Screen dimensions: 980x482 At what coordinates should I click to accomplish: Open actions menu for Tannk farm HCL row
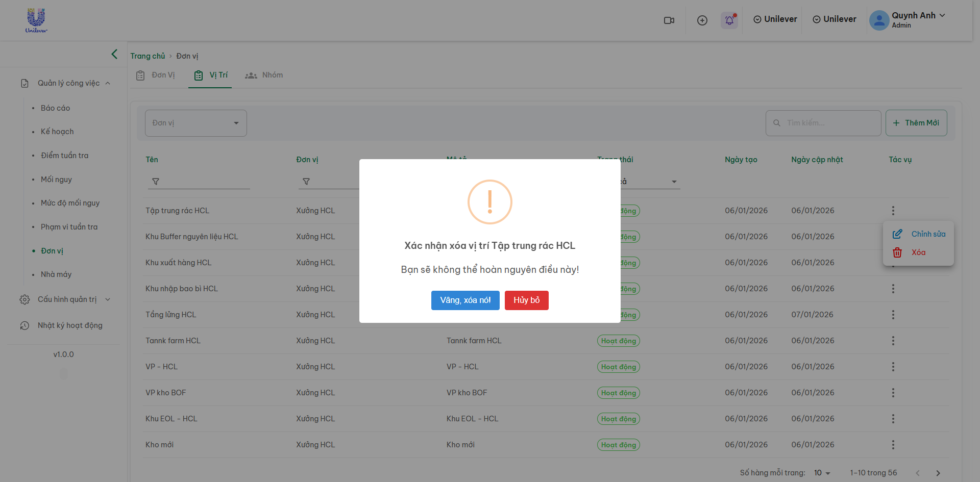click(x=893, y=341)
